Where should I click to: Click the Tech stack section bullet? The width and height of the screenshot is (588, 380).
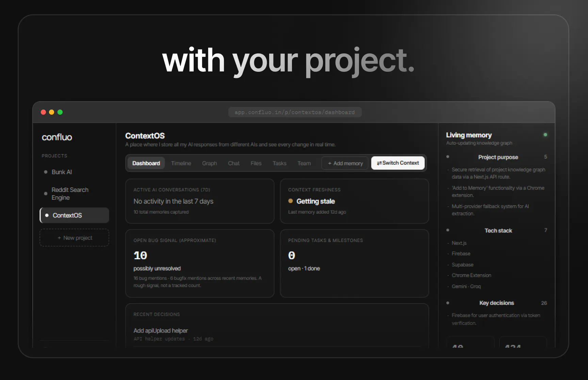[448, 230]
